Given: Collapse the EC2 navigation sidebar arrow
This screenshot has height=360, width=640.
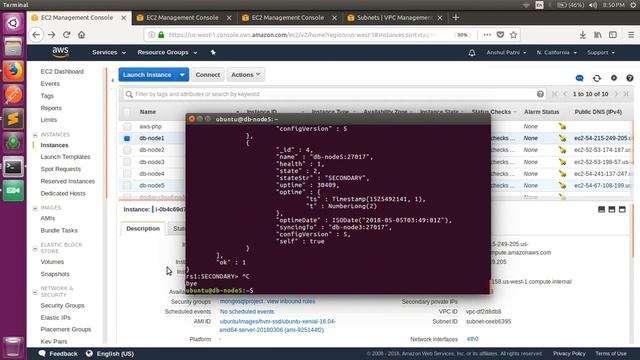Looking at the screenshot, I should coord(113,80).
